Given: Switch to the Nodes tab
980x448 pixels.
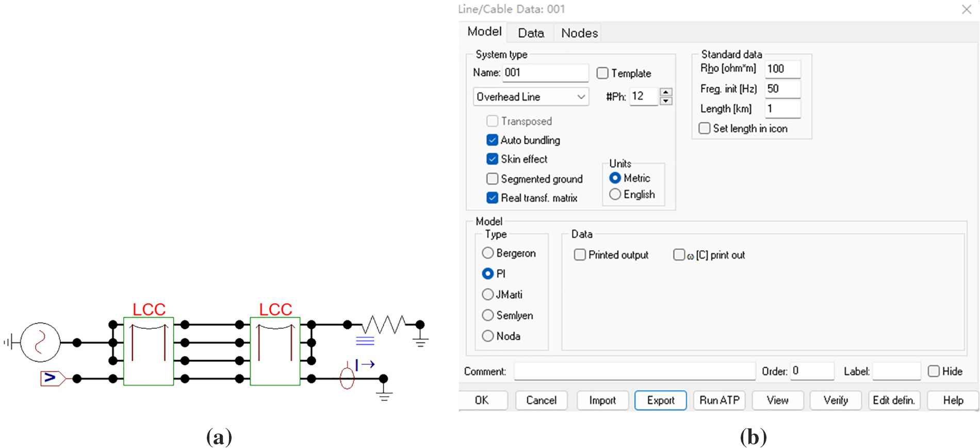Looking at the screenshot, I should (x=579, y=33).
